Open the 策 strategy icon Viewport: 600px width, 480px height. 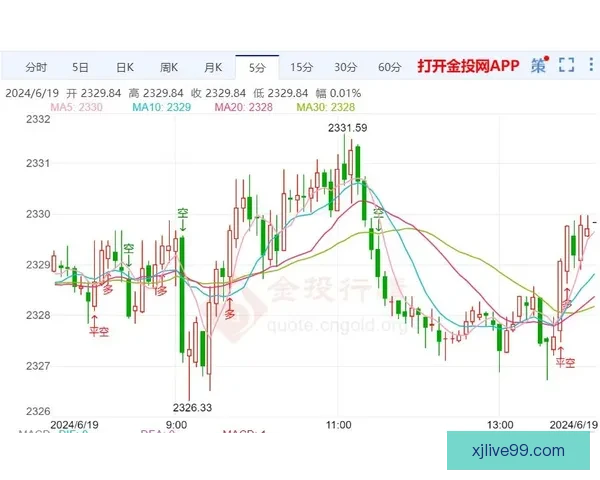click(x=539, y=66)
